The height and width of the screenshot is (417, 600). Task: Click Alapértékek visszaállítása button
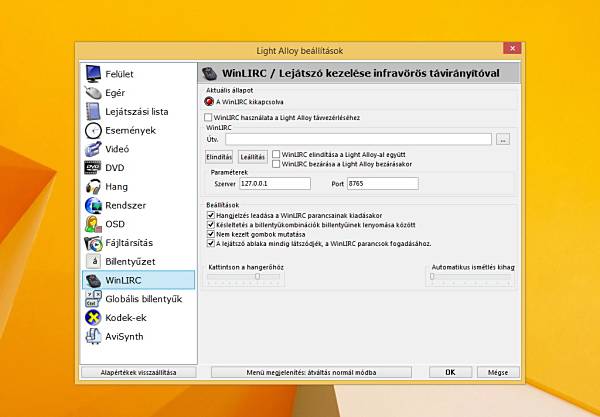click(x=139, y=372)
